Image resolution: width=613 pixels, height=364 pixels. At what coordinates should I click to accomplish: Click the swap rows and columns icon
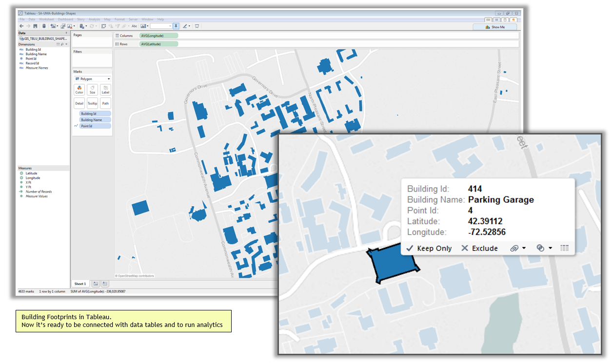tap(103, 26)
